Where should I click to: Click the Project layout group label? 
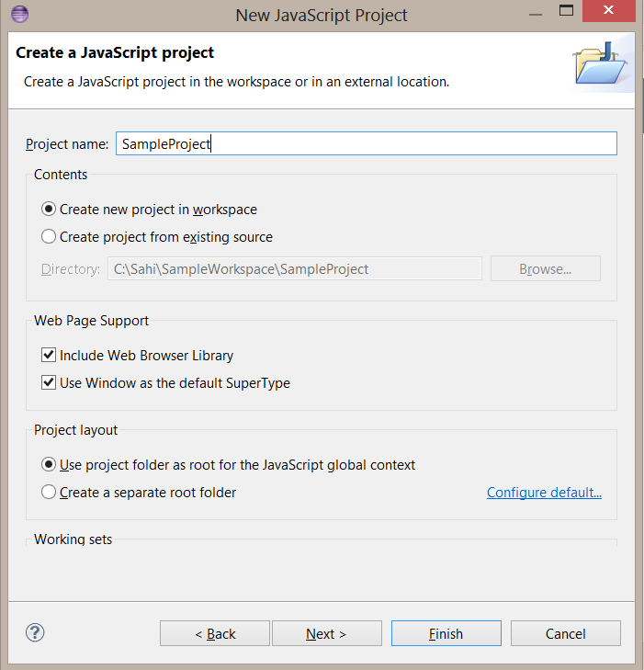(75, 430)
